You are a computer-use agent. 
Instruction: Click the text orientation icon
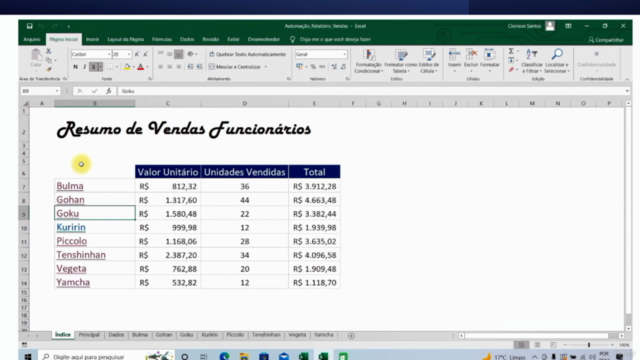tap(191, 54)
